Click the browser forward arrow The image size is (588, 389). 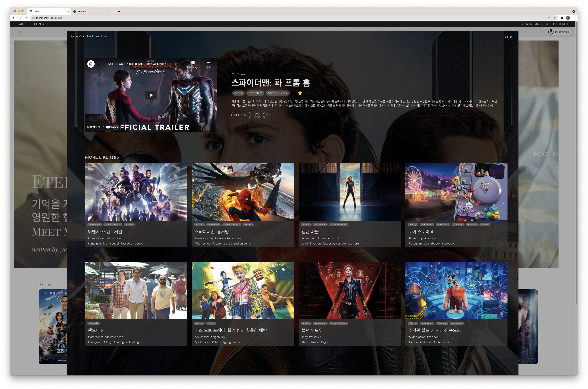pos(20,18)
